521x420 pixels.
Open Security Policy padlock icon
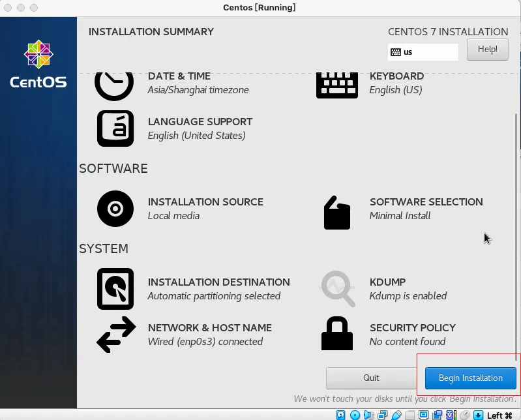click(x=337, y=333)
